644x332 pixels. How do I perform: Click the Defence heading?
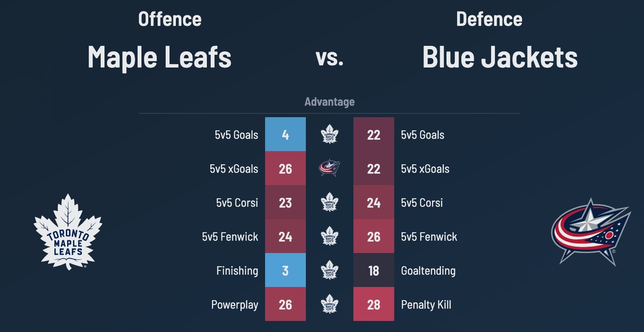pos(489,20)
